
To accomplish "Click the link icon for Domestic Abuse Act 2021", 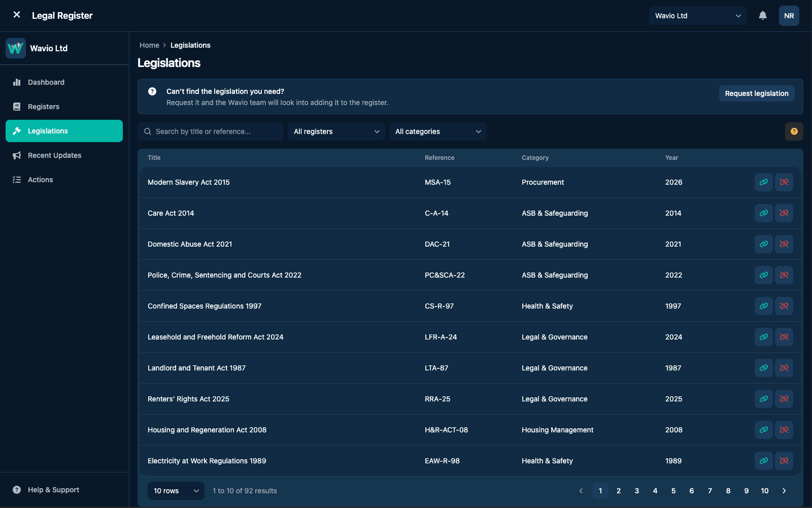I will pos(764,244).
